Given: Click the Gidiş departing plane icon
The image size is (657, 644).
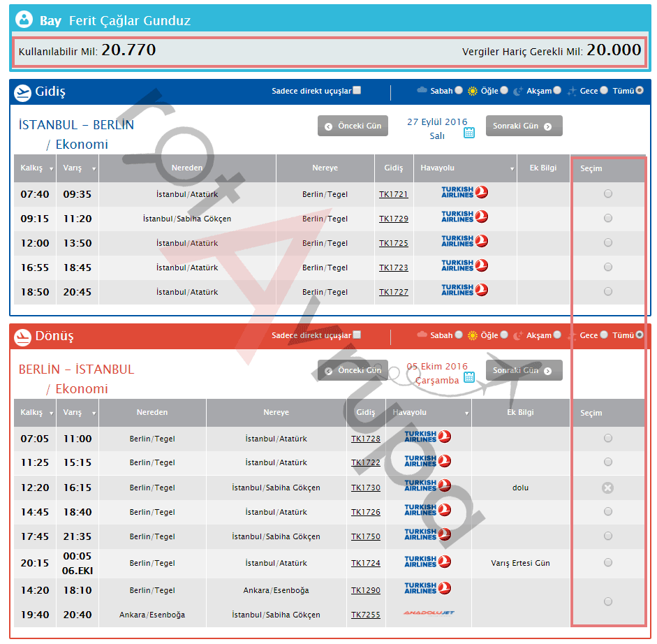Looking at the screenshot, I should 22,92.
